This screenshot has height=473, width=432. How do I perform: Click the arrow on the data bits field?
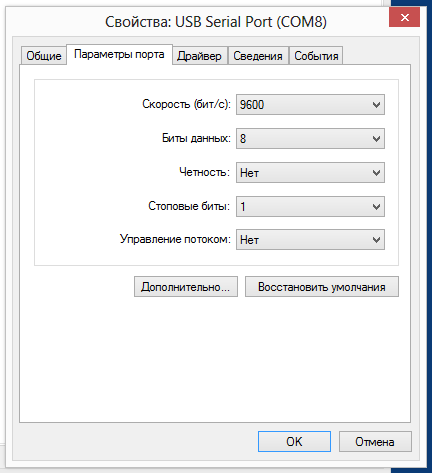[x=376, y=139]
